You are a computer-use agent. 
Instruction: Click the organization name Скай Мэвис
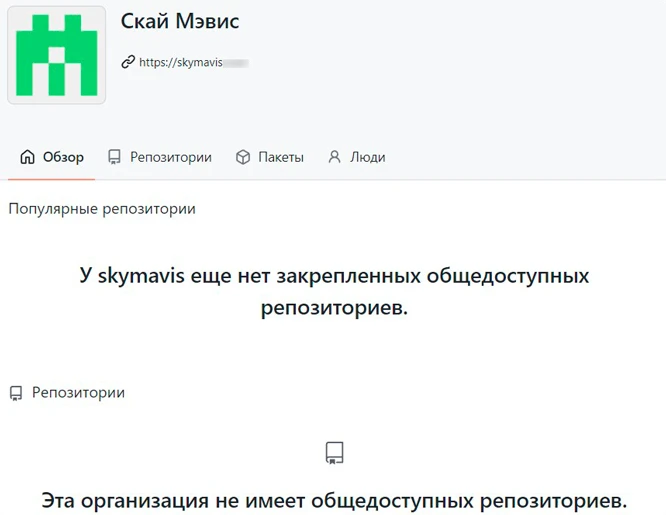[180, 21]
